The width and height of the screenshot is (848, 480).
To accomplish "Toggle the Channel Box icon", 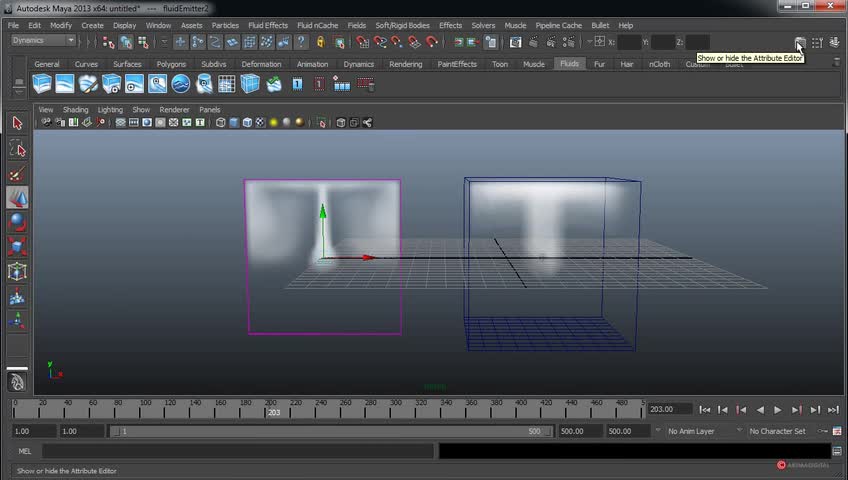I will 834,42.
